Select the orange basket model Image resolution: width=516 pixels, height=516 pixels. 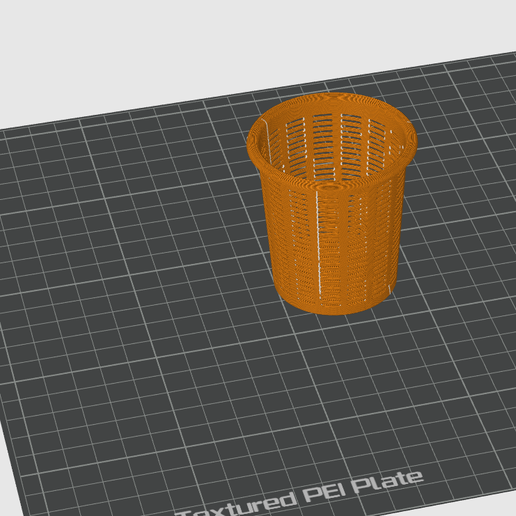(x=332, y=203)
